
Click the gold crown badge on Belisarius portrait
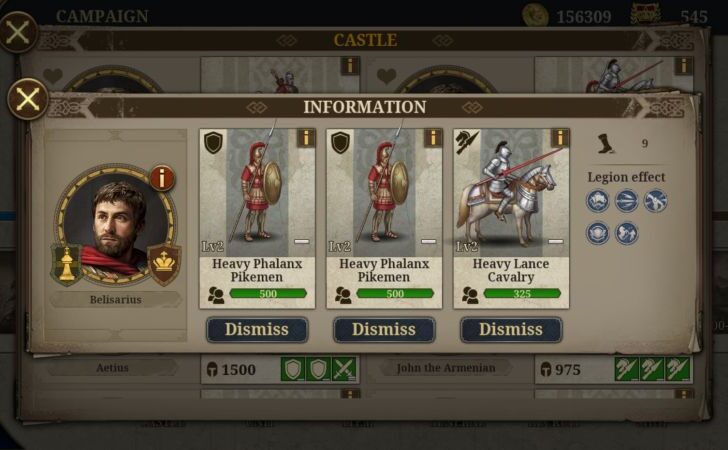pos(164,264)
